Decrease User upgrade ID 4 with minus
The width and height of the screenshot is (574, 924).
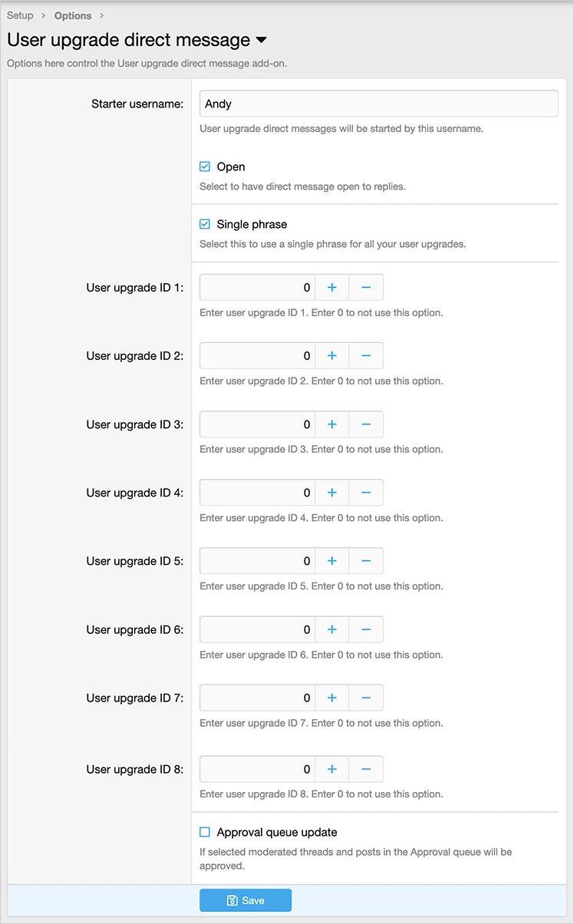point(366,493)
